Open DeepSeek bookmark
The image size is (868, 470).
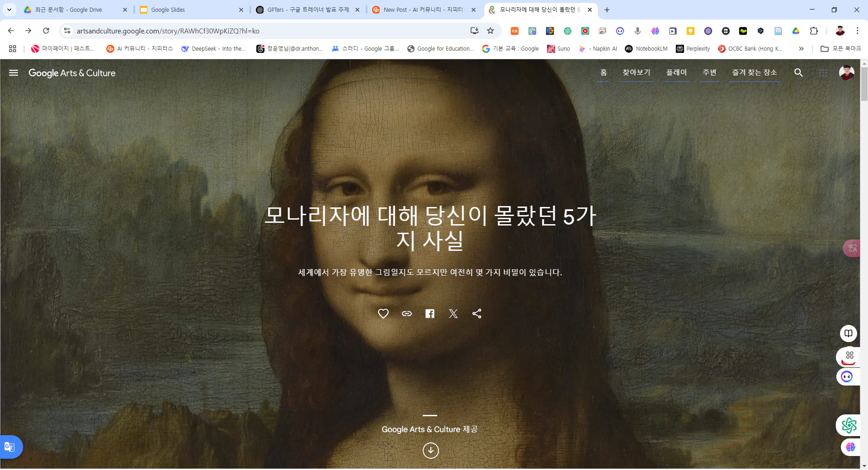point(213,49)
